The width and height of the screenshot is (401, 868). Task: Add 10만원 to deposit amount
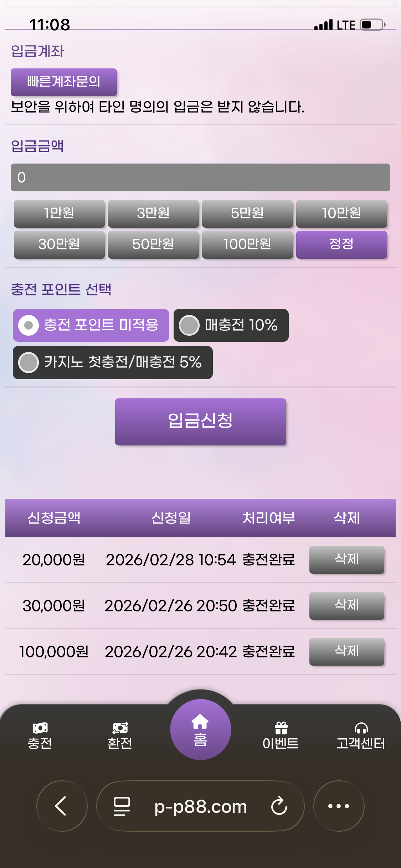341,213
